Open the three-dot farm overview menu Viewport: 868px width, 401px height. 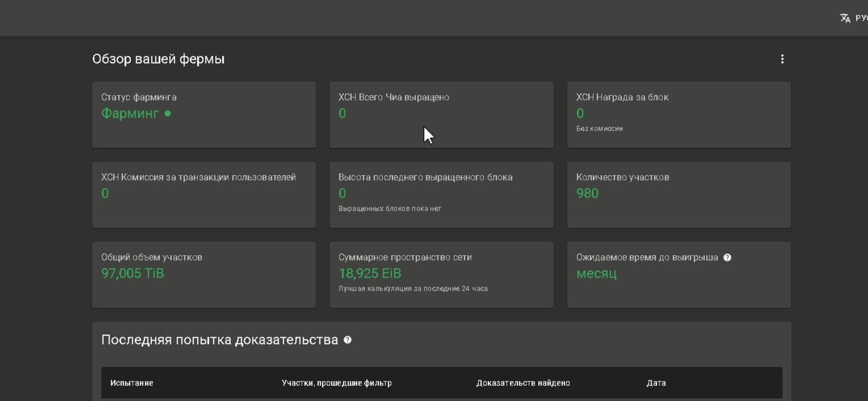782,59
